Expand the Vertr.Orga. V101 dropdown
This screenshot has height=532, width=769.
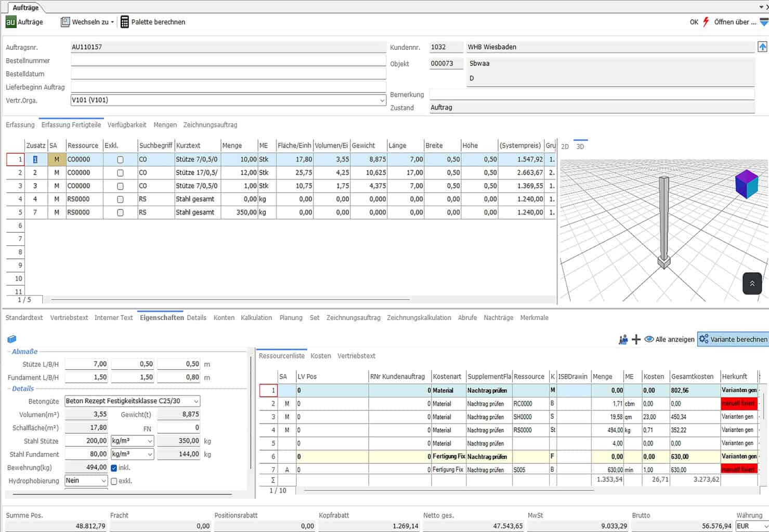click(382, 100)
